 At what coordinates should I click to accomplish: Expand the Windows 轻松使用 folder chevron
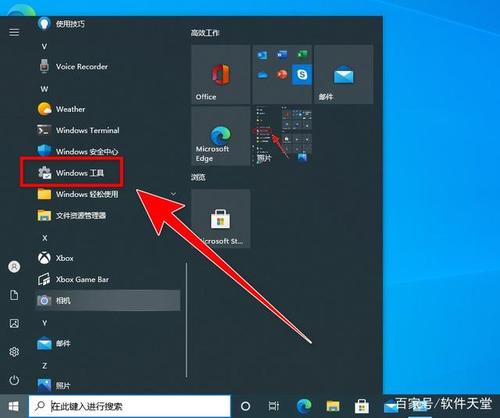[x=173, y=194]
